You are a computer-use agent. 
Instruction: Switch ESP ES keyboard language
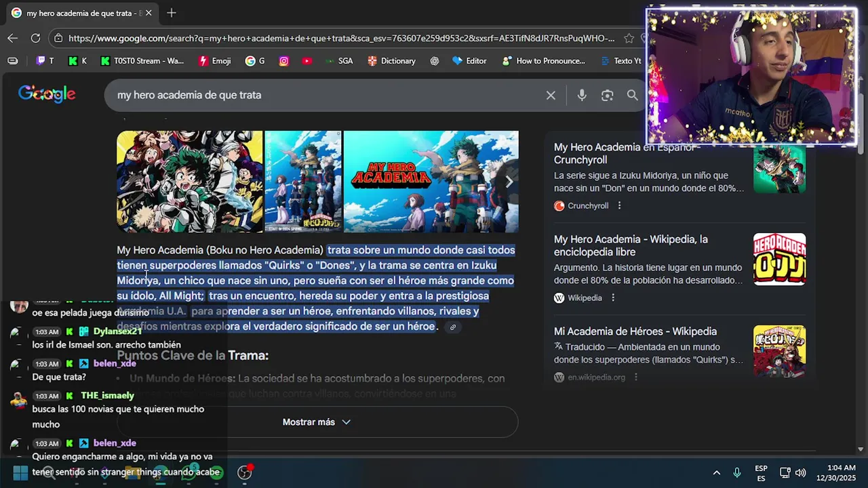761,473
